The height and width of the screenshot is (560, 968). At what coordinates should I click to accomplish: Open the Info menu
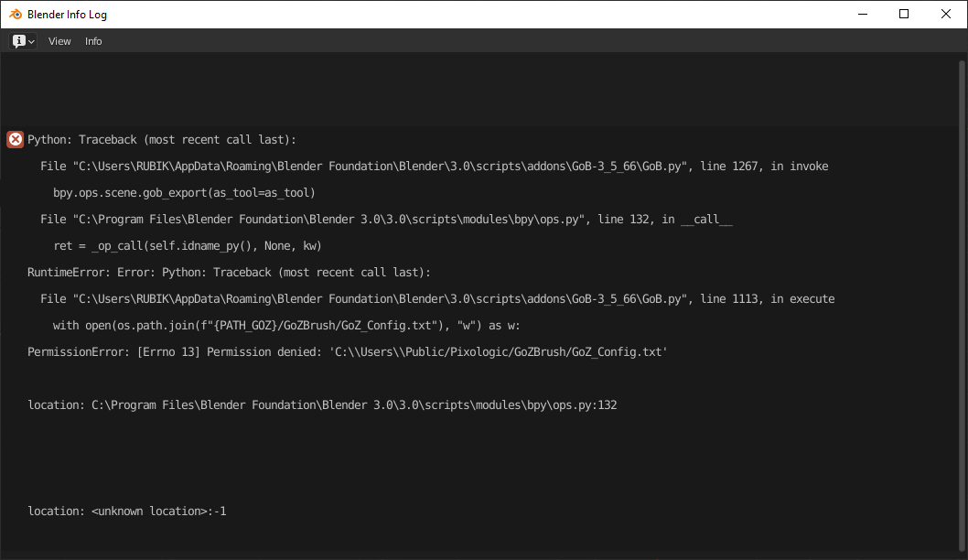[93, 41]
